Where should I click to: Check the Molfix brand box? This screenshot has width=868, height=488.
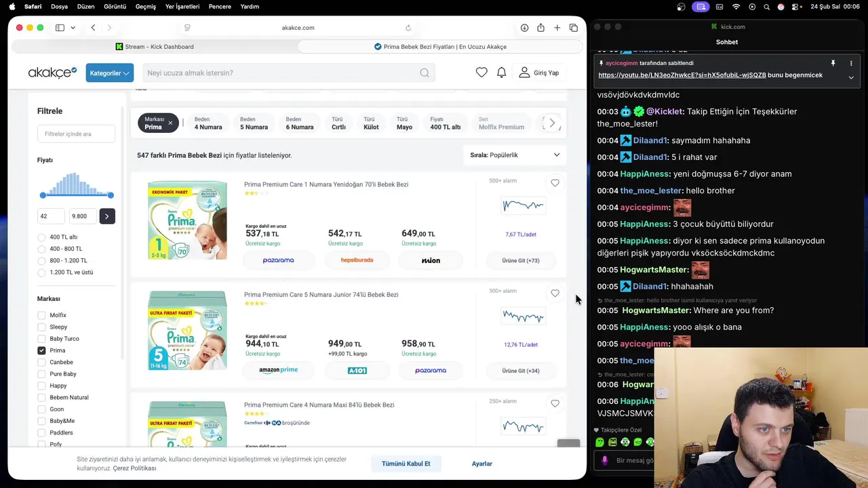click(41, 315)
